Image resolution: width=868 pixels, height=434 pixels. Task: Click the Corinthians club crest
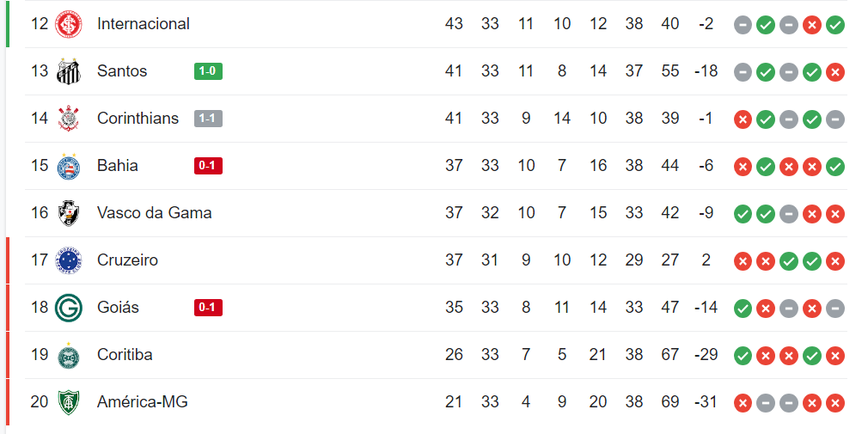(69, 119)
